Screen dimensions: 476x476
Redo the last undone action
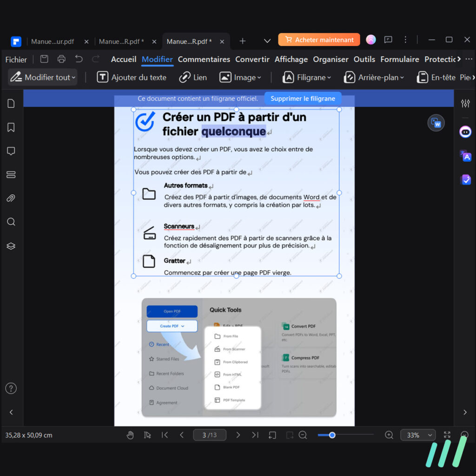(96, 59)
